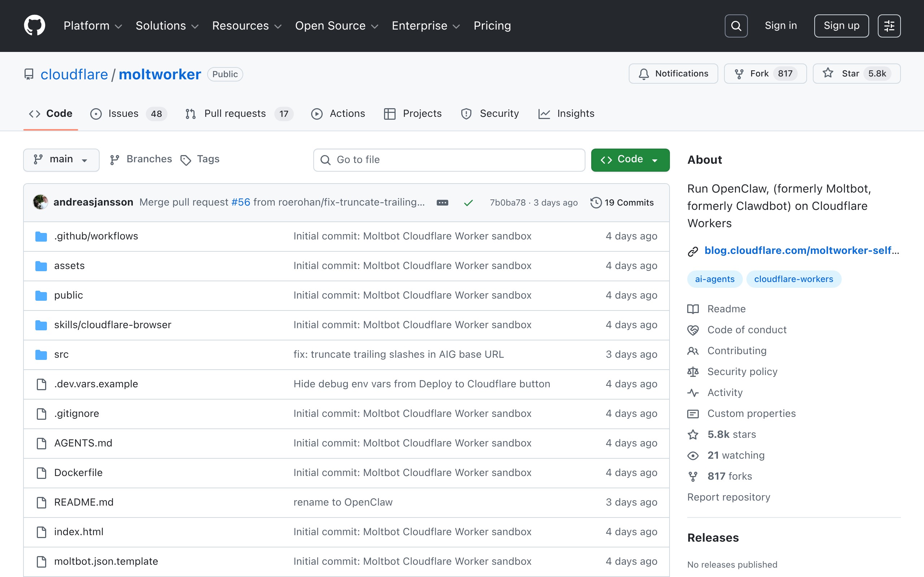Switch to the Pull requests tab

click(235, 113)
